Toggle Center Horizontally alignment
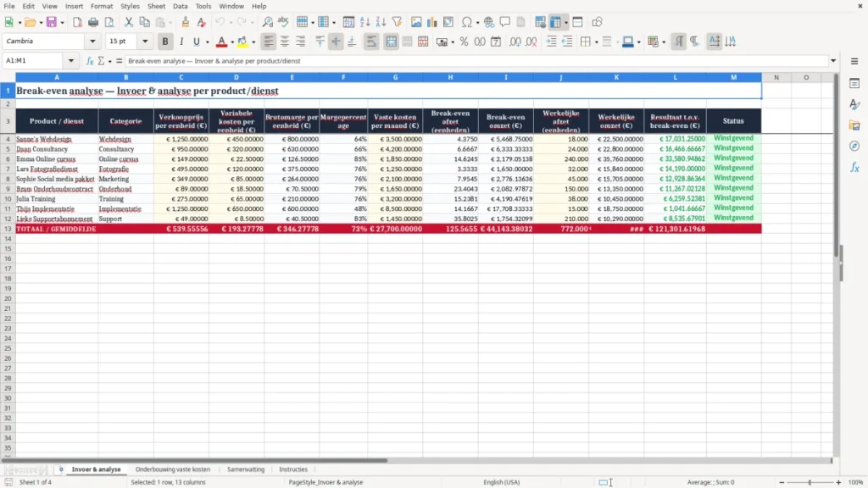 [x=285, y=42]
